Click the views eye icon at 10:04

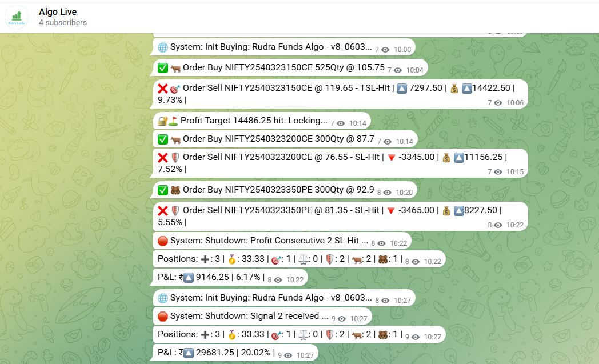coord(398,70)
